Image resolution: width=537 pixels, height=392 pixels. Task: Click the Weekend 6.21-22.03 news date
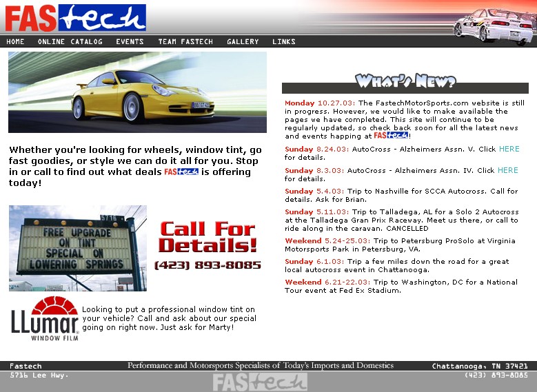(327, 282)
